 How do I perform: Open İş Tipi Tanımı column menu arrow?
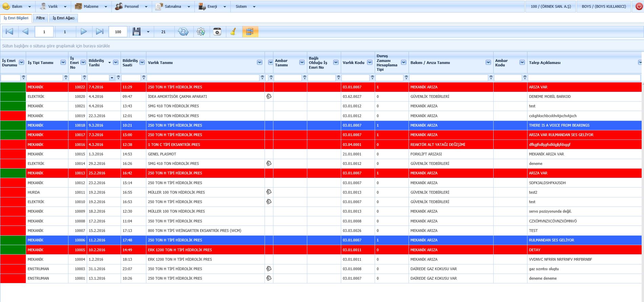coord(63,62)
